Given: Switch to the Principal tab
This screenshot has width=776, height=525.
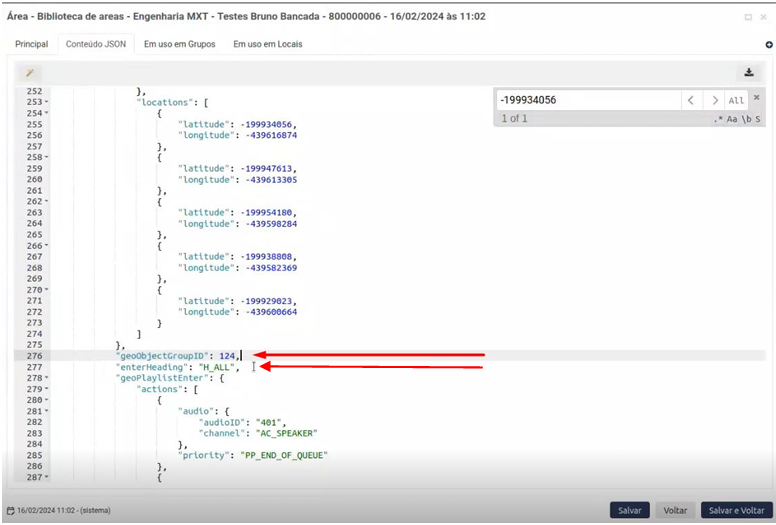Looking at the screenshot, I should tap(31, 44).
